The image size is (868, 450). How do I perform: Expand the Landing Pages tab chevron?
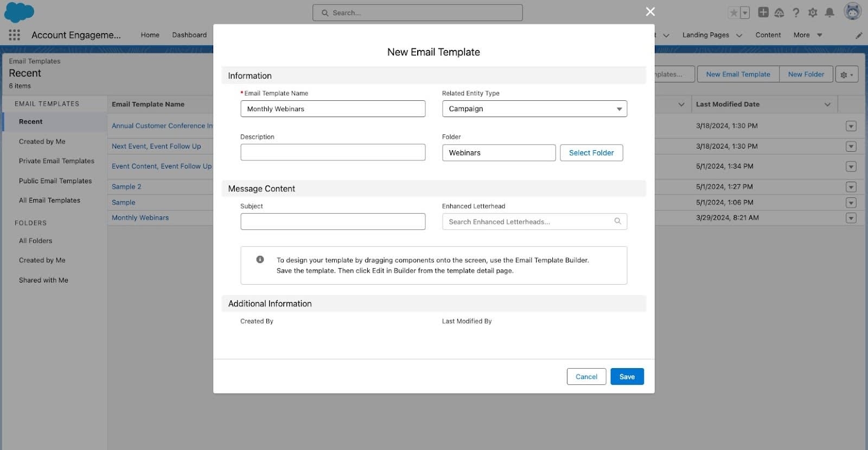(x=739, y=35)
